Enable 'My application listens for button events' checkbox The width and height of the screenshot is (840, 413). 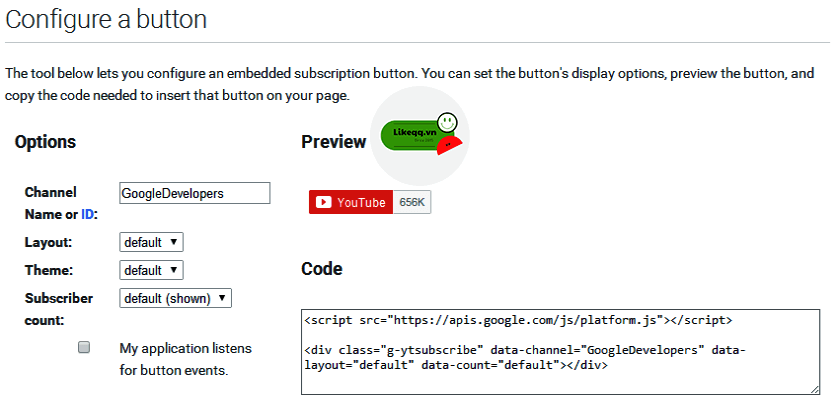tap(84, 348)
